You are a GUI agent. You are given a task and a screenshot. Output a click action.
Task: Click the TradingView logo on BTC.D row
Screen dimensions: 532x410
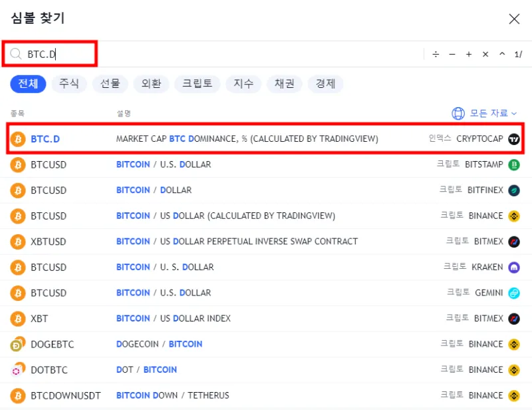pos(513,139)
